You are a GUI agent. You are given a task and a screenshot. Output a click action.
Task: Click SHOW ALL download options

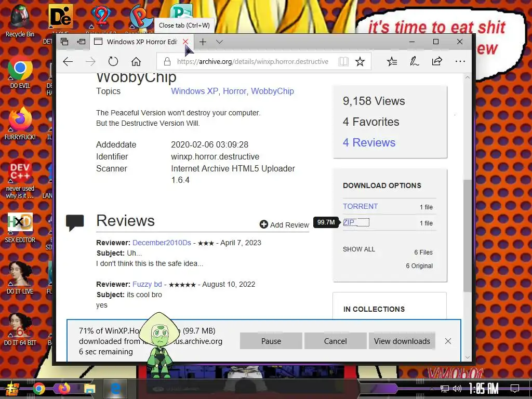coord(359,249)
